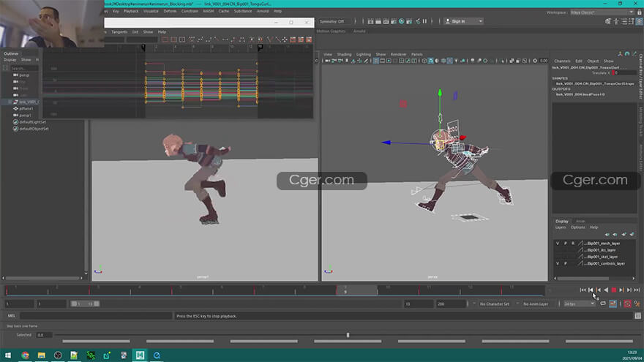Open Options menu in layer editor

[577, 227]
